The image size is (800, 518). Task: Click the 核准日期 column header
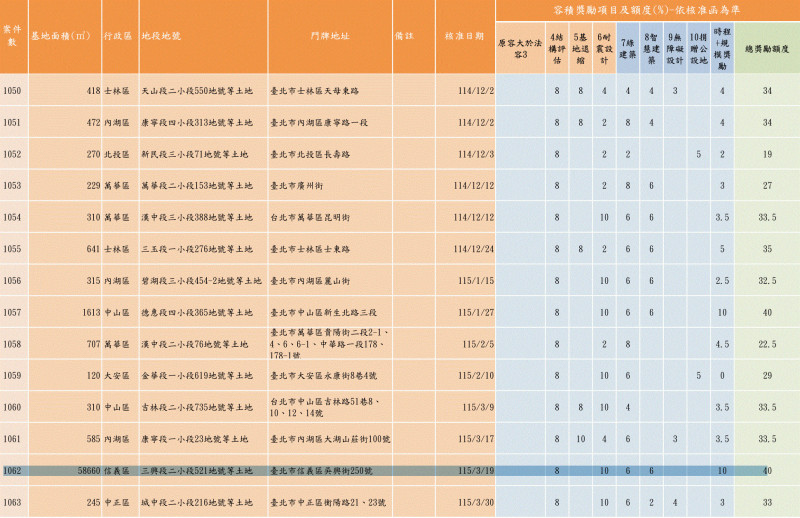[464, 36]
